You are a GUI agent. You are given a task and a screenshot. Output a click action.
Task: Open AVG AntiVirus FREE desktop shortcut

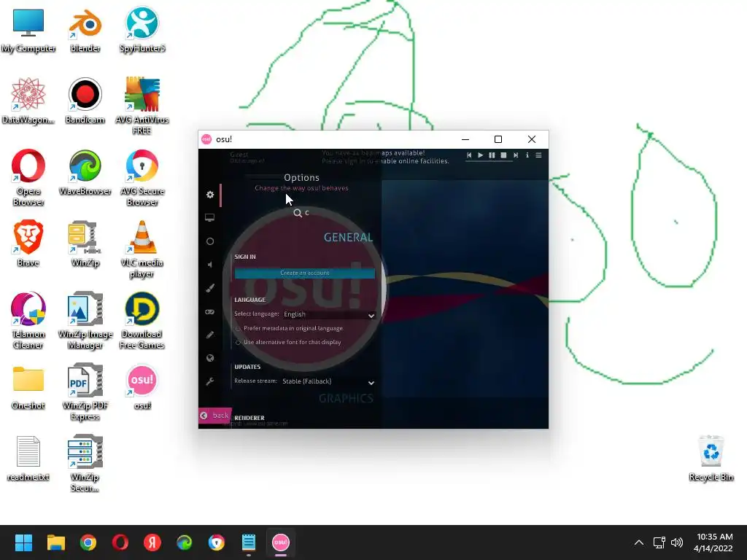[142, 106]
